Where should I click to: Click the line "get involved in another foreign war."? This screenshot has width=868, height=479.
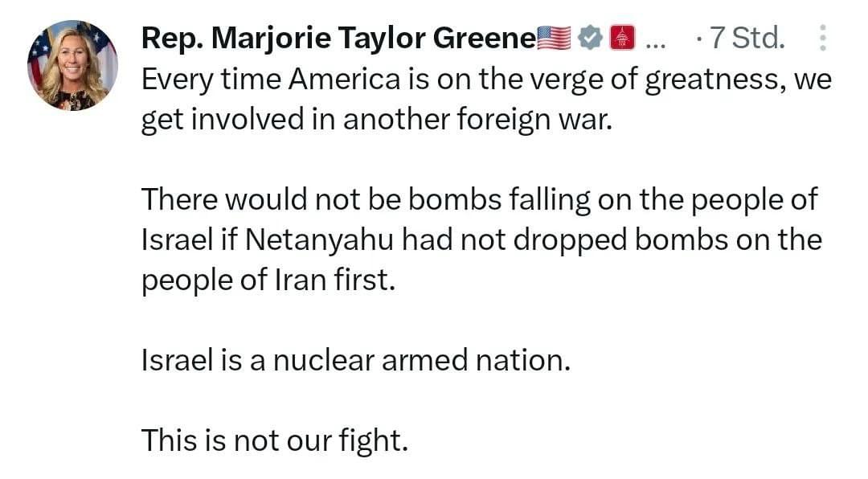(x=377, y=120)
